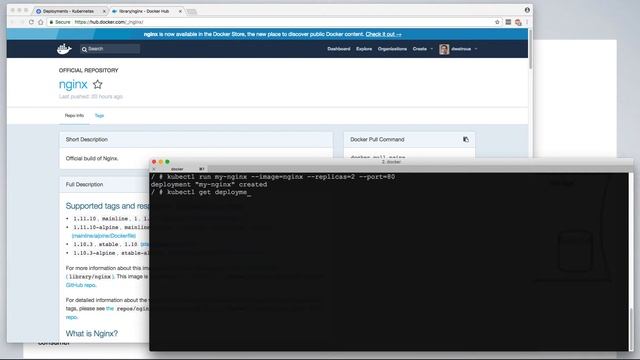This screenshot has width=640, height=360.
Task: Click 'Official build of Nginx.' text
Action: (92, 158)
